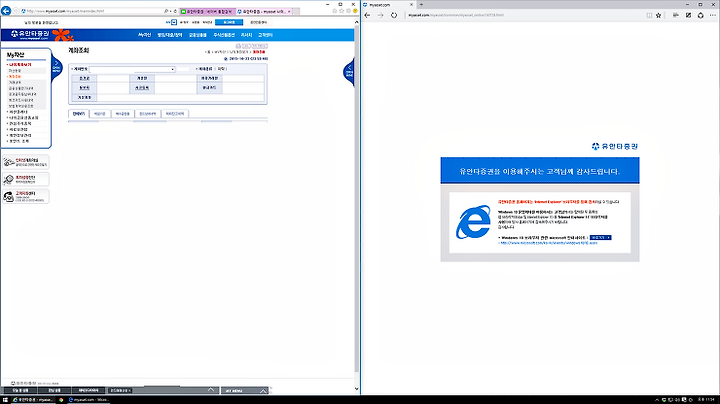
Task: Open last item in blue navigation bar
Action: (x=265, y=35)
